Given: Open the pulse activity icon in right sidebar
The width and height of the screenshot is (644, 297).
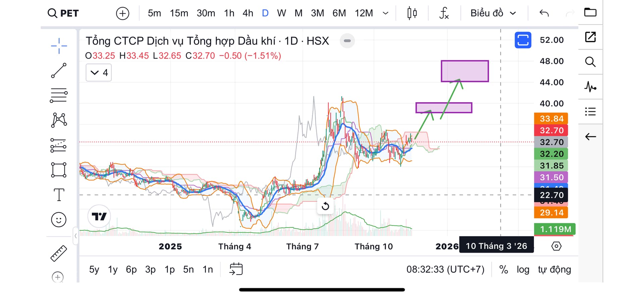Looking at the screenshot, I should [590, 87].
